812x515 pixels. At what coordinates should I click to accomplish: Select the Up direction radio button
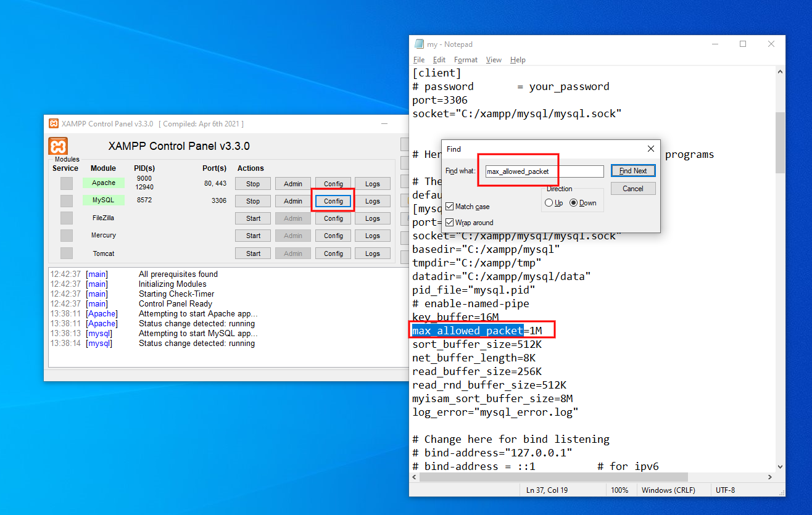click(549, 203)
